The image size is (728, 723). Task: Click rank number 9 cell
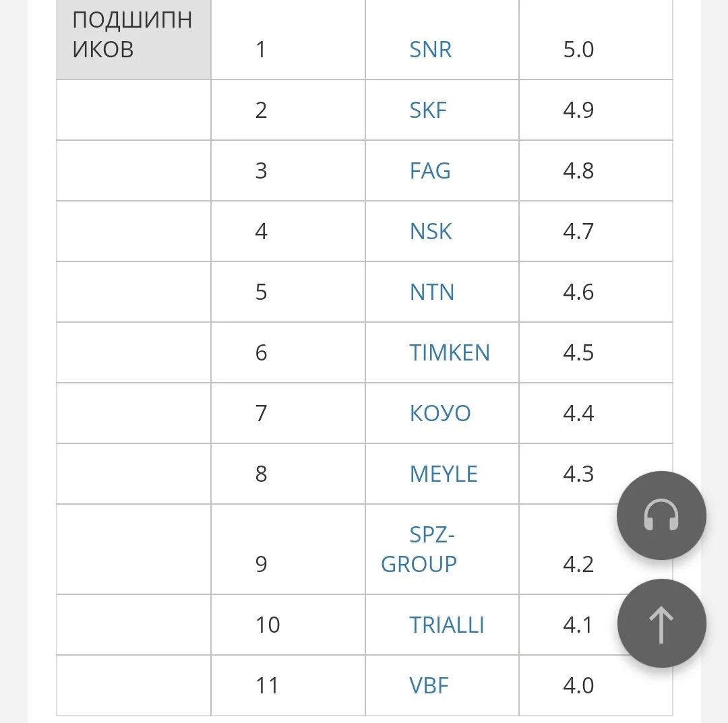coord(289,549)
